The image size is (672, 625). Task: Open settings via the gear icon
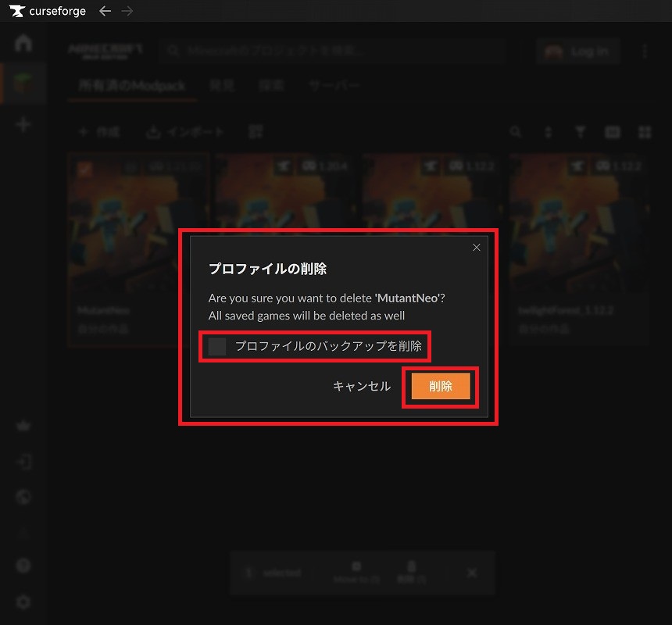click(23, 602)
